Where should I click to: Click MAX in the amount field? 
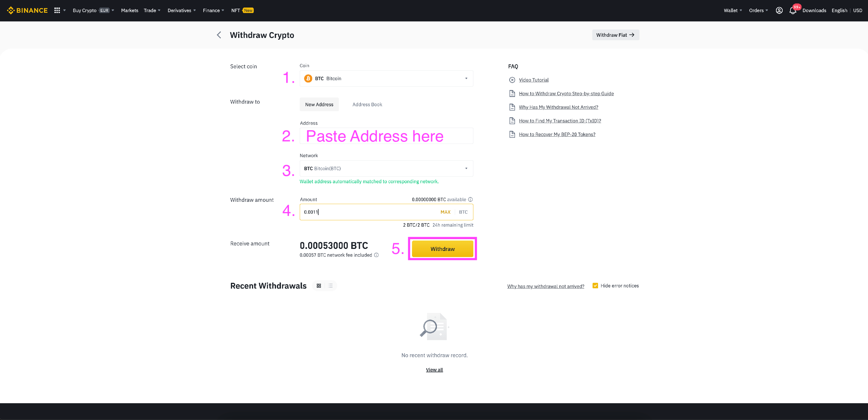click(445, 212)
